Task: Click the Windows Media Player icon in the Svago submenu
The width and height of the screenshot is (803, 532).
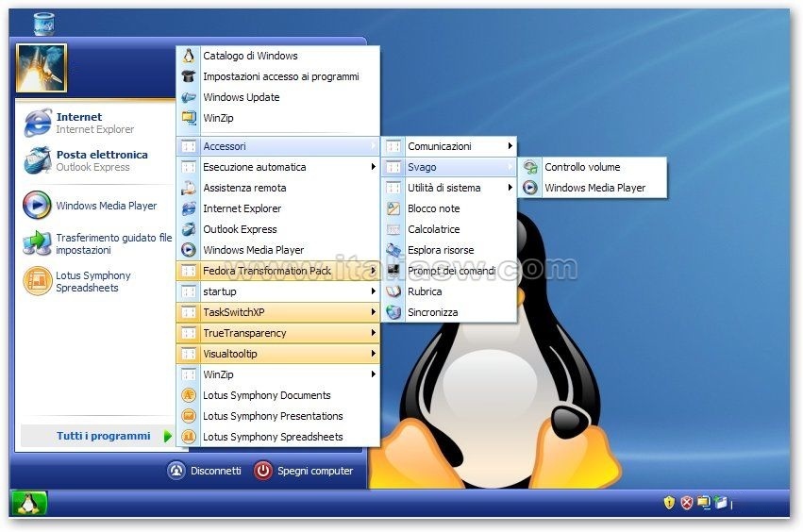Action: click(530, 188)
